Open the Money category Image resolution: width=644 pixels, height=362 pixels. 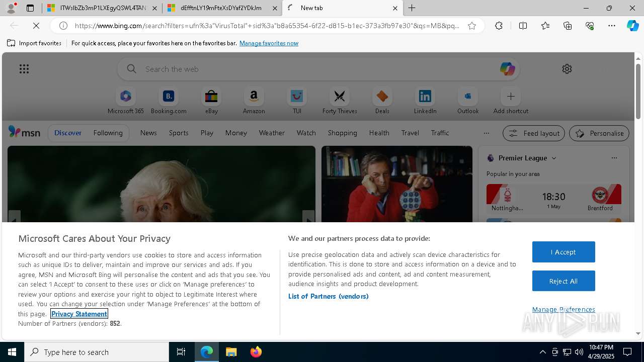[236, 133]
